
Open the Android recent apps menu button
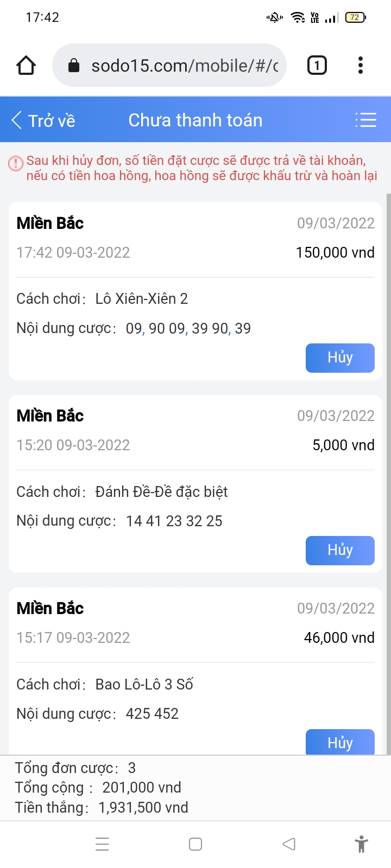point(102,844)
